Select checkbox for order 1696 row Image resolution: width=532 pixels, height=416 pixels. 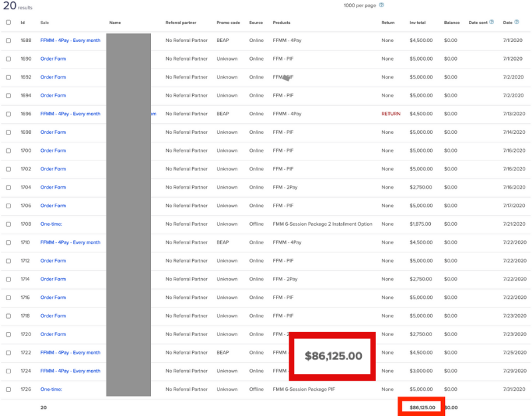(x=9, y=114)
